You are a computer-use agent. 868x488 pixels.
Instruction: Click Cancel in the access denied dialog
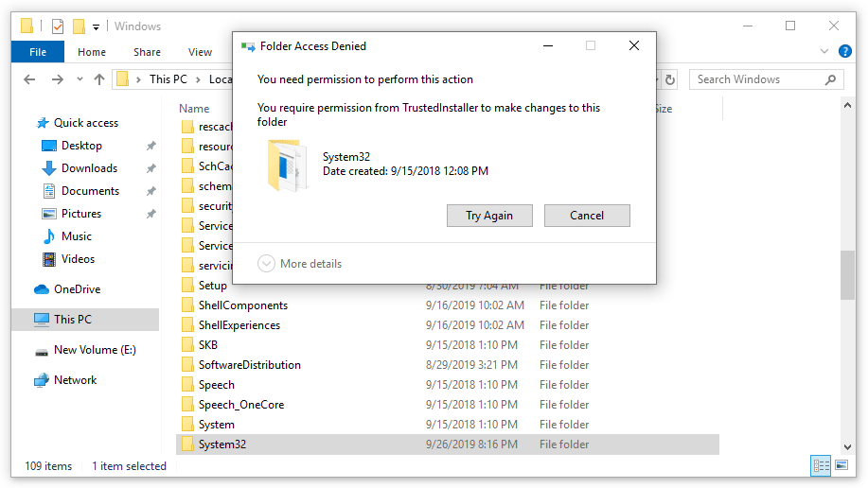pos(586,216)
